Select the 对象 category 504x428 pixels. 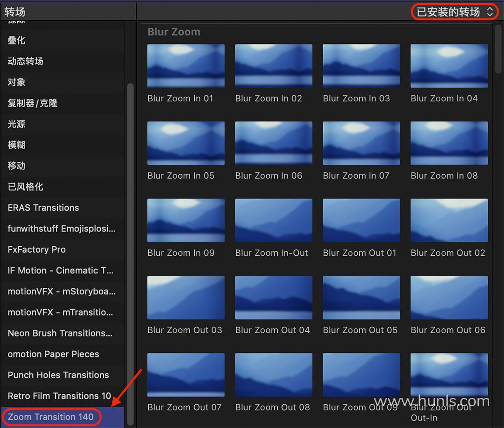click(62, 82)
